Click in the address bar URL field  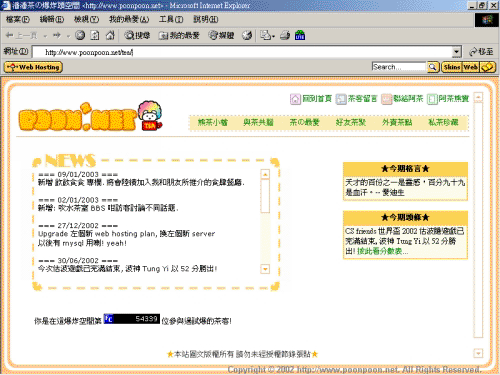tap(242, 52)
